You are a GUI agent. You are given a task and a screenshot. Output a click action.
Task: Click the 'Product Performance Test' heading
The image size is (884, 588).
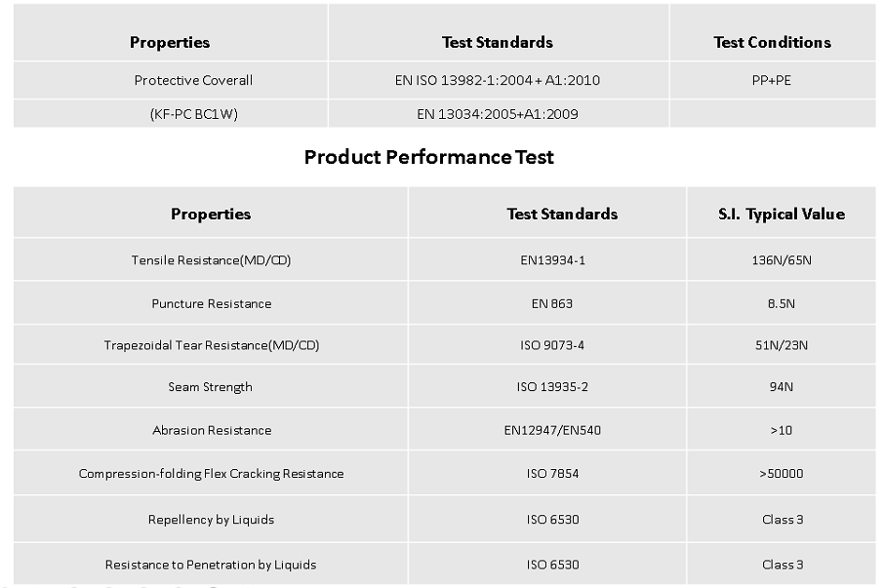click(428, 157)
